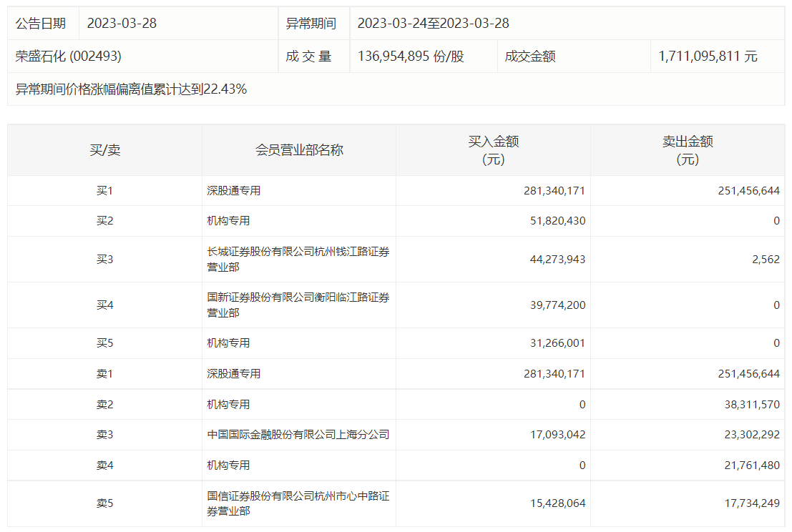Click 机构专用 in the 卖4 row
The height and width of the screenshot is (532, 792).
tap(228, 465)
